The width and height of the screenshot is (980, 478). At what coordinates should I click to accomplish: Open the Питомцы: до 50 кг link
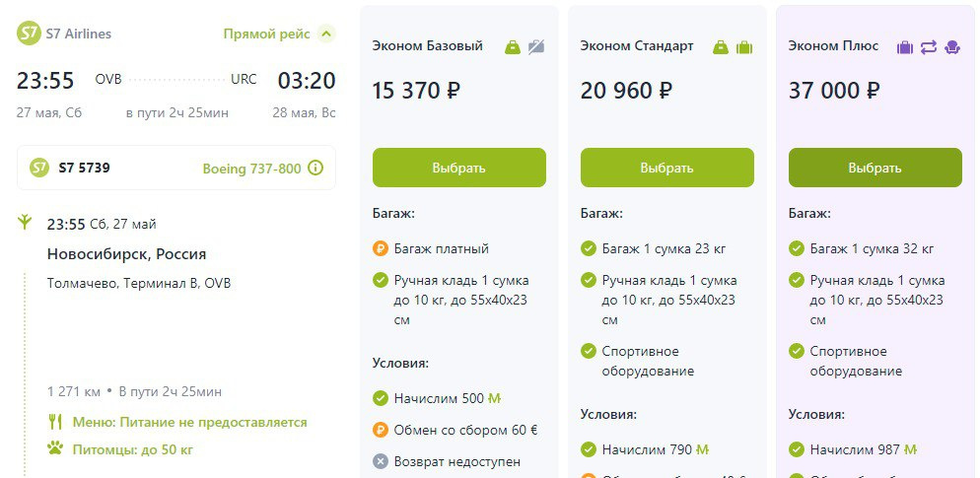pyautogui.click(x=133, y=449)
